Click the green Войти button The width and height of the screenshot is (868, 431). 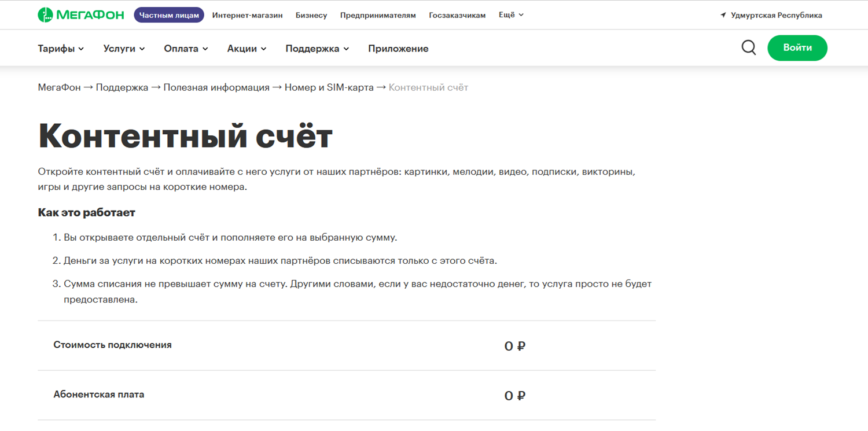tap(797, 48)
